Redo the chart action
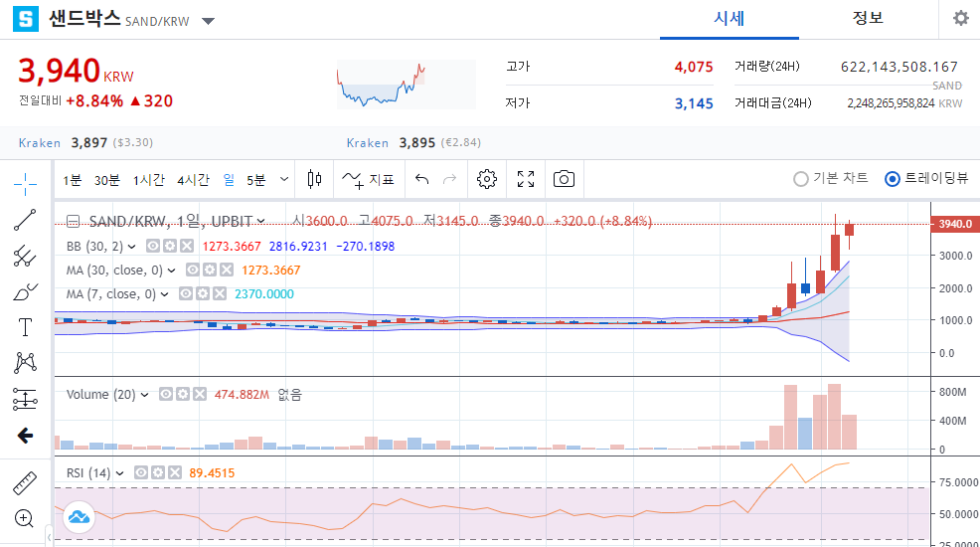The height and width of the screenshot is (547, 980). (x=449, y=179)
